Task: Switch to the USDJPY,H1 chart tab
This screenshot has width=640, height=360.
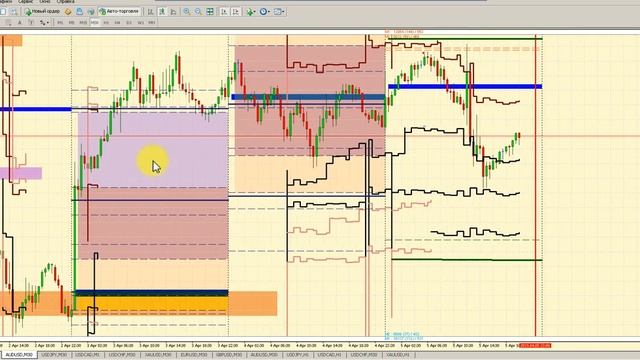Action: [x=298, y=355]
